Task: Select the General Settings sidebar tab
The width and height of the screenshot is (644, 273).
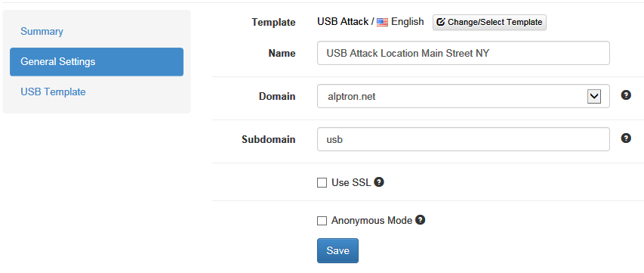Action: (x=97, y=62)
